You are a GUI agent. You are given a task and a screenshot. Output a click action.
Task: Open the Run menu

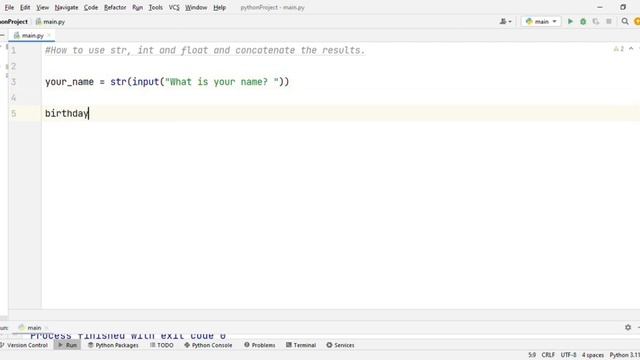click(x=138, y=7)
